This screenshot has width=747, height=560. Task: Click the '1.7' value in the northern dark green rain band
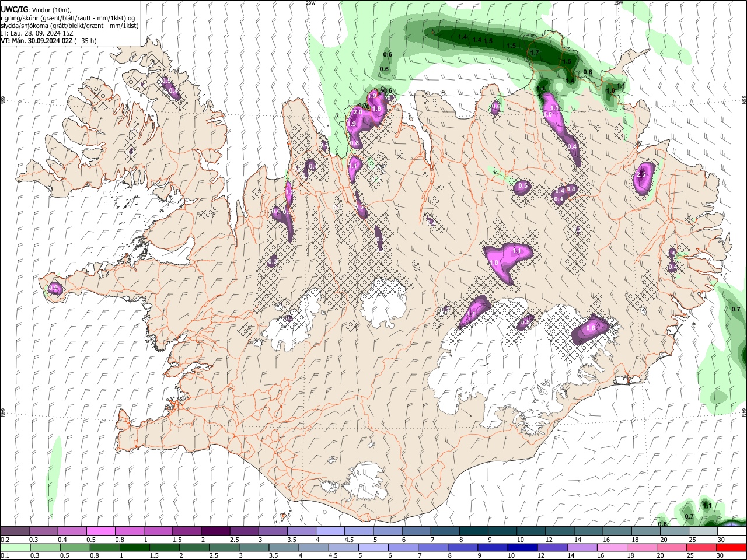coord(535,52)
